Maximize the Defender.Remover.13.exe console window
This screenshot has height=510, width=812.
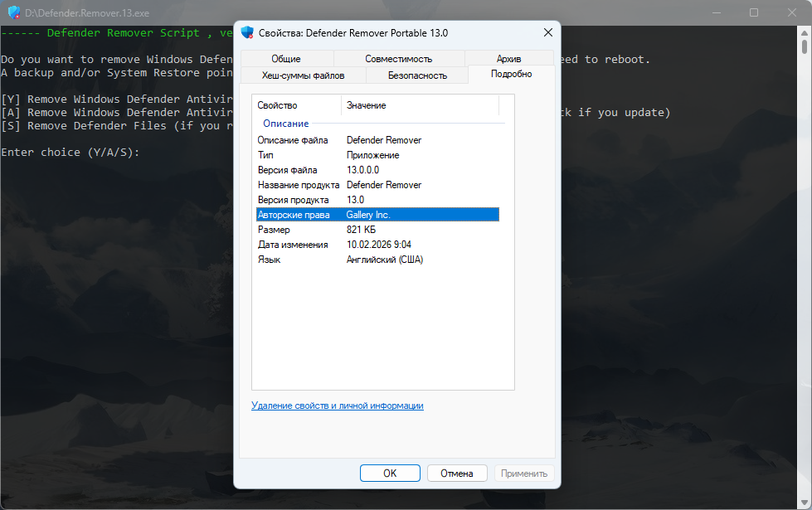tap(754, 12)
